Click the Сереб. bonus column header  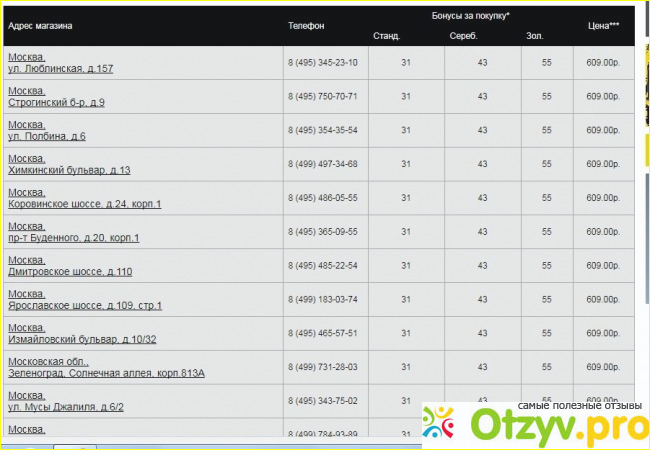pos(464,36)
